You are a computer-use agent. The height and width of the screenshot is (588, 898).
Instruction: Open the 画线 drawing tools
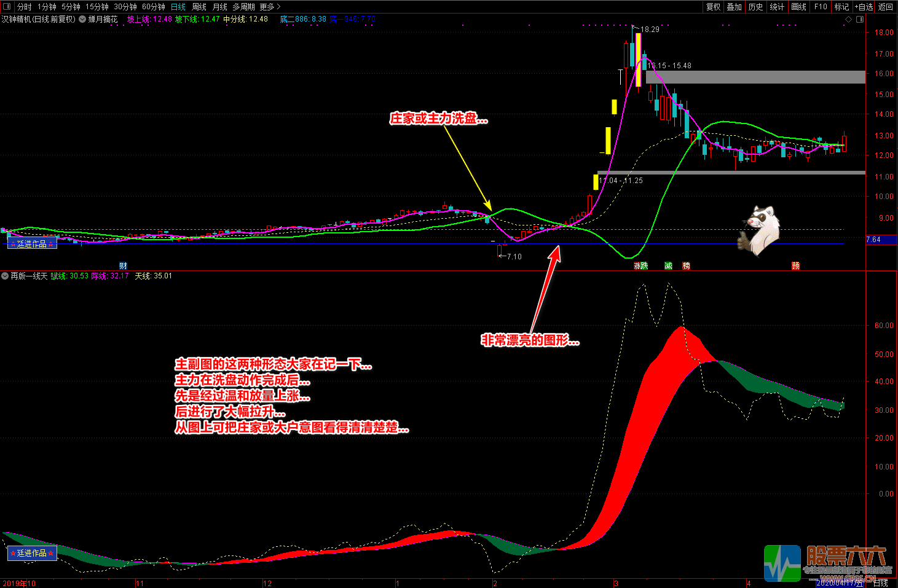798,7
